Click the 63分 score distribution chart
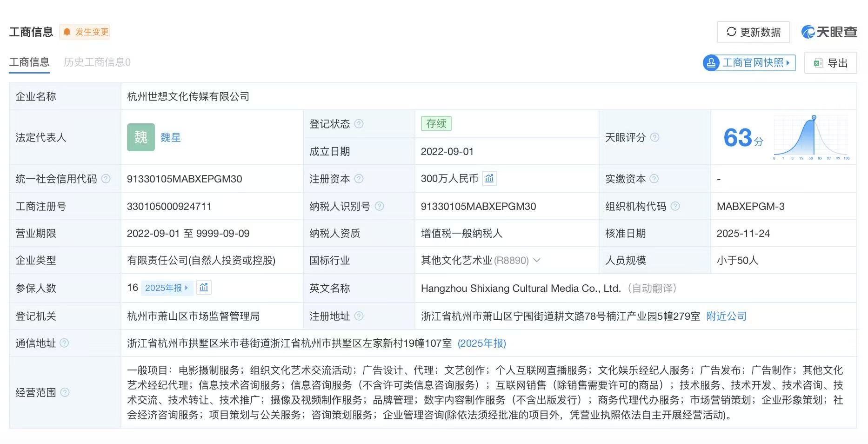 (811, 138)
